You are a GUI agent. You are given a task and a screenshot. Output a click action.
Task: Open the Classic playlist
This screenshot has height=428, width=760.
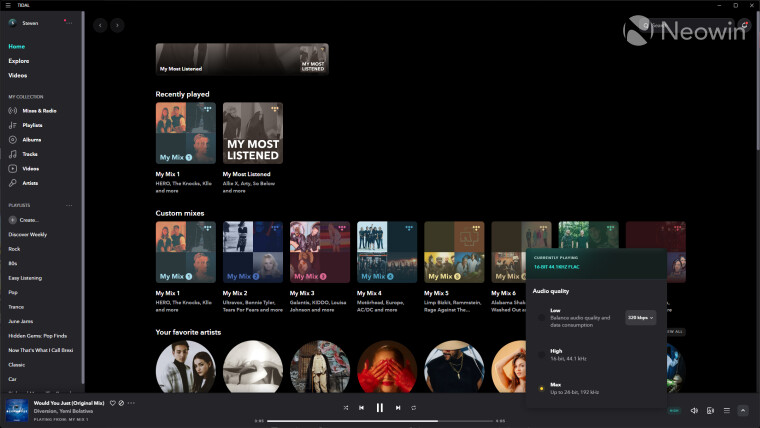[x=16, y=365]
